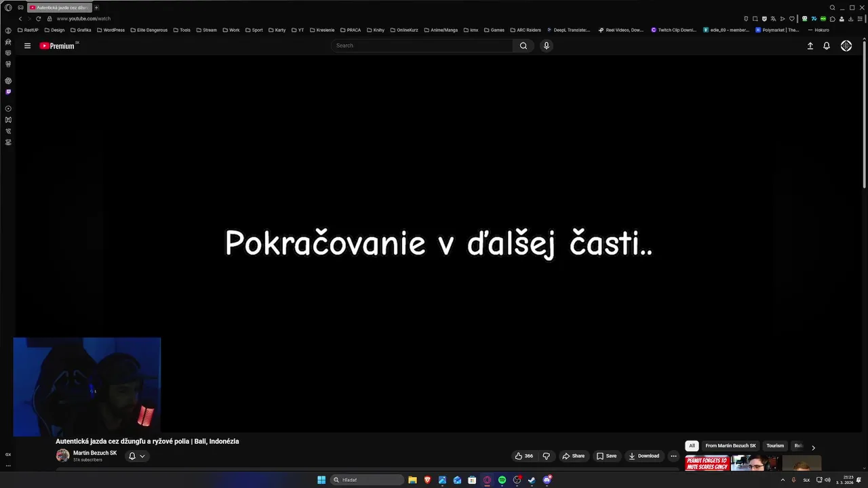Screen dimensions: 868x488
Task: Open the Design bookmarks folder
Action: coord(54,30)
